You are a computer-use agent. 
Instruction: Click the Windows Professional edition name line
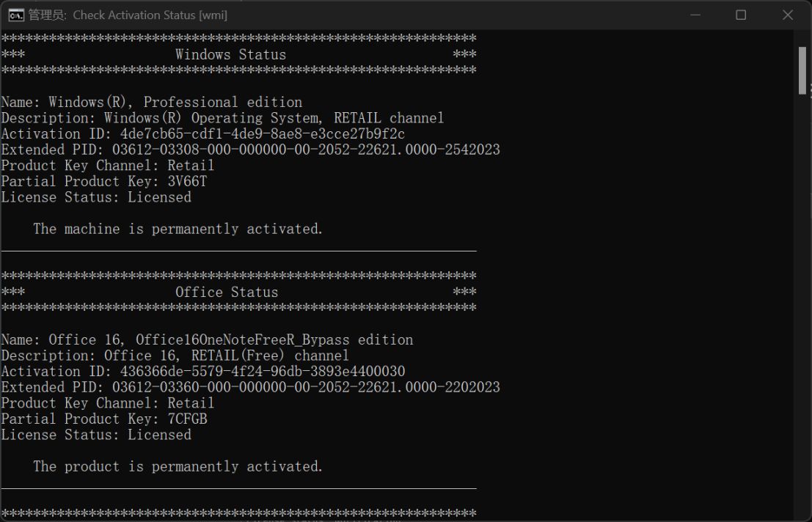tap(152, 102)
